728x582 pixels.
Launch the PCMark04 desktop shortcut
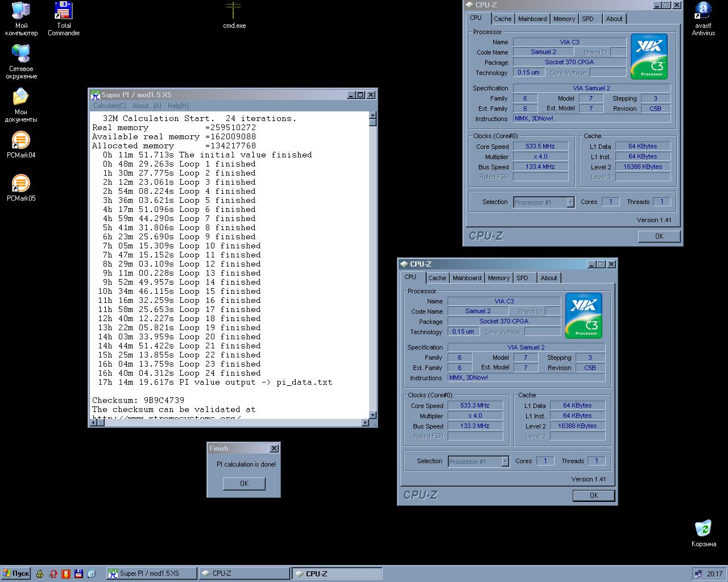coord(21,145)
